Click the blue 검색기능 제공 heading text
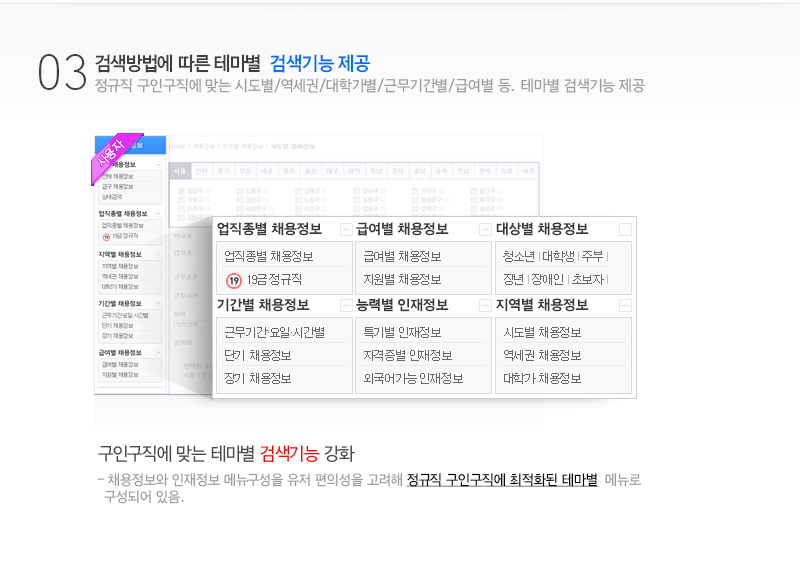Screen dimensions: 800x570 pos(320,64)
